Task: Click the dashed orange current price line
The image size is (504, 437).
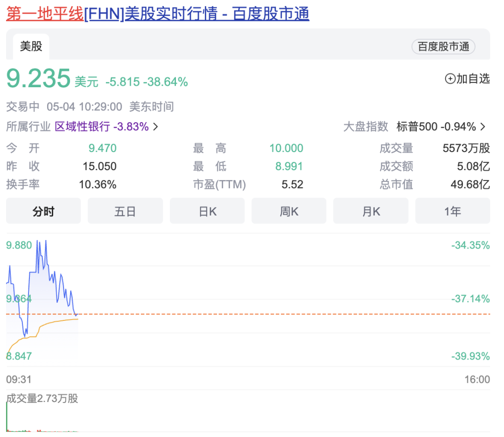Action: tap(280, 314)
